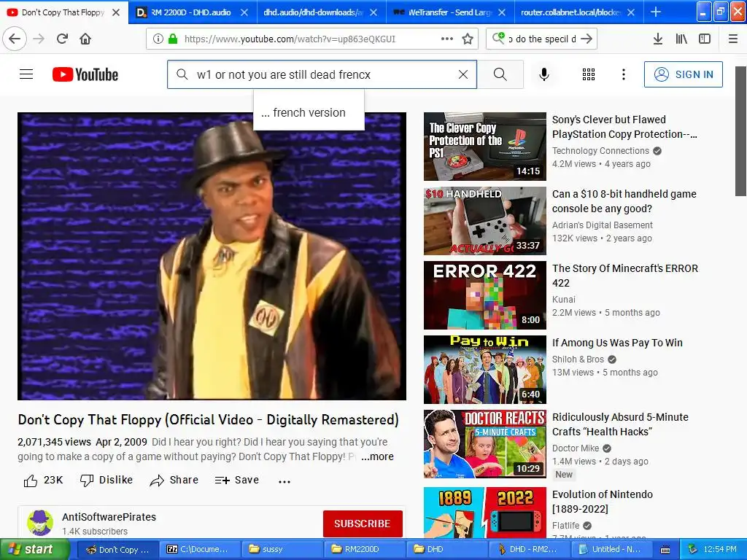This screenshot has height=560, width=747.
Task: Open the AntiSoftwarePirates channel name link
Action: [x=109, y=517]
